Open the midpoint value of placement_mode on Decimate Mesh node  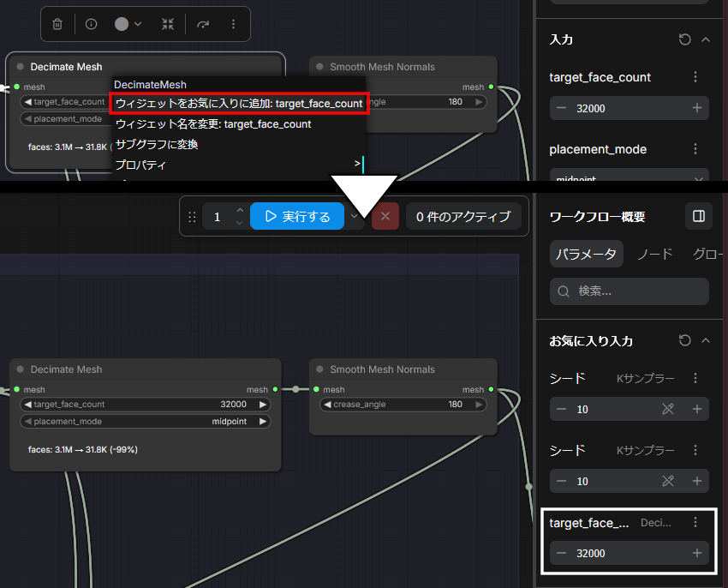(230, 422)
